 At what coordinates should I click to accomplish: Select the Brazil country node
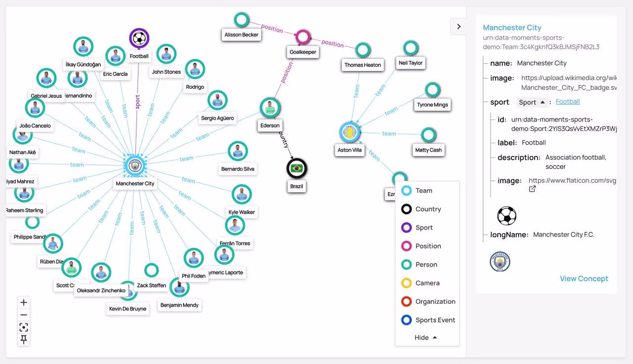point(297,169)
